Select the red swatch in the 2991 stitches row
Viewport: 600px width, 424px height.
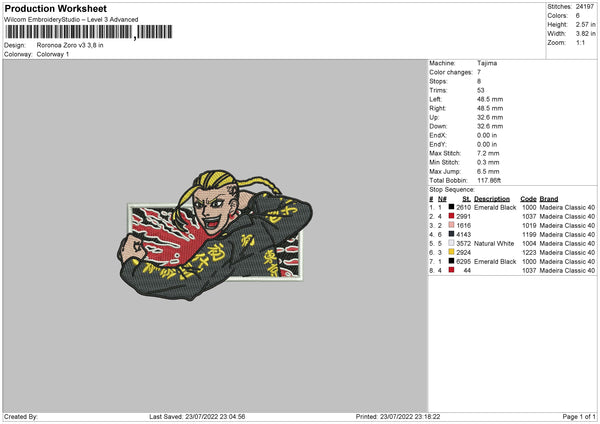pyautogui.click(x=452, y=216)
